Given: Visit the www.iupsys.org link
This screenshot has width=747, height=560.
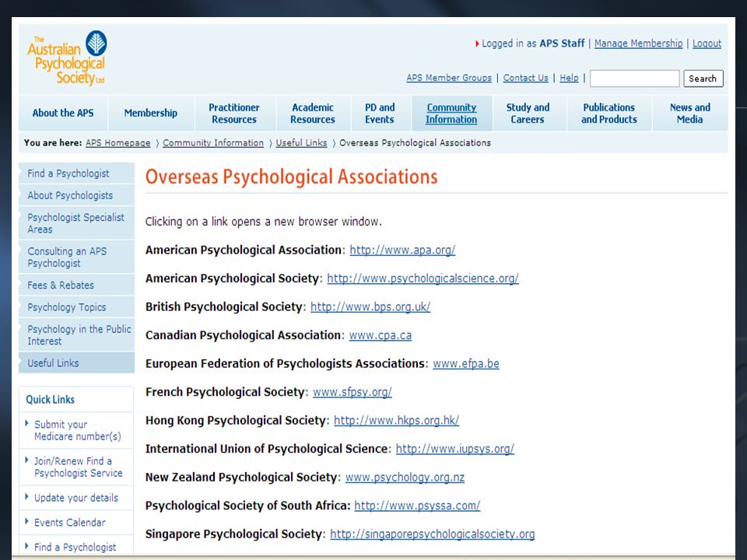Looking at the screenshot, I should pos(455,449).
